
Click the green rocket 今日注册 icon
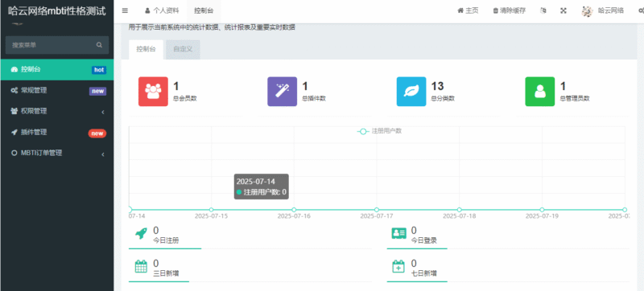pos(141,234)
